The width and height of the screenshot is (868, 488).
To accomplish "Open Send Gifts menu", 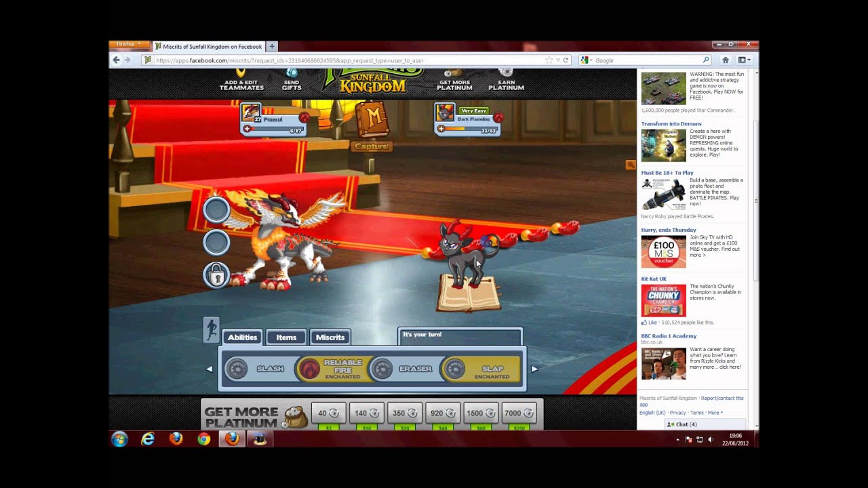I will pyautogui.click(x=292, y=81).
